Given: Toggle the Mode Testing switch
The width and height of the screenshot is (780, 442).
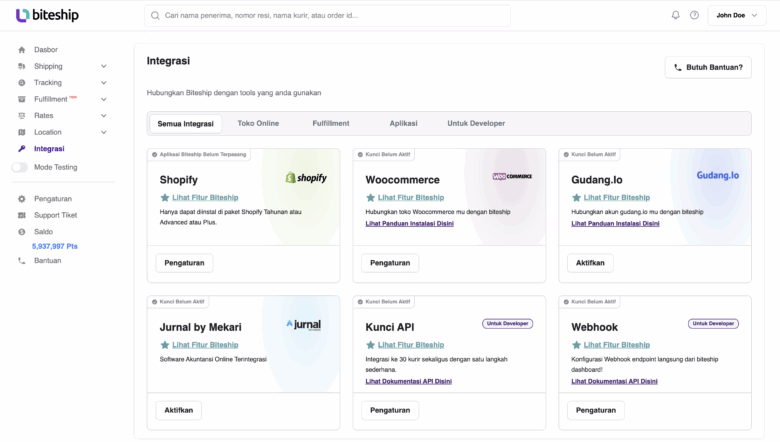Looking at the screenshot, I should (20, 167).
